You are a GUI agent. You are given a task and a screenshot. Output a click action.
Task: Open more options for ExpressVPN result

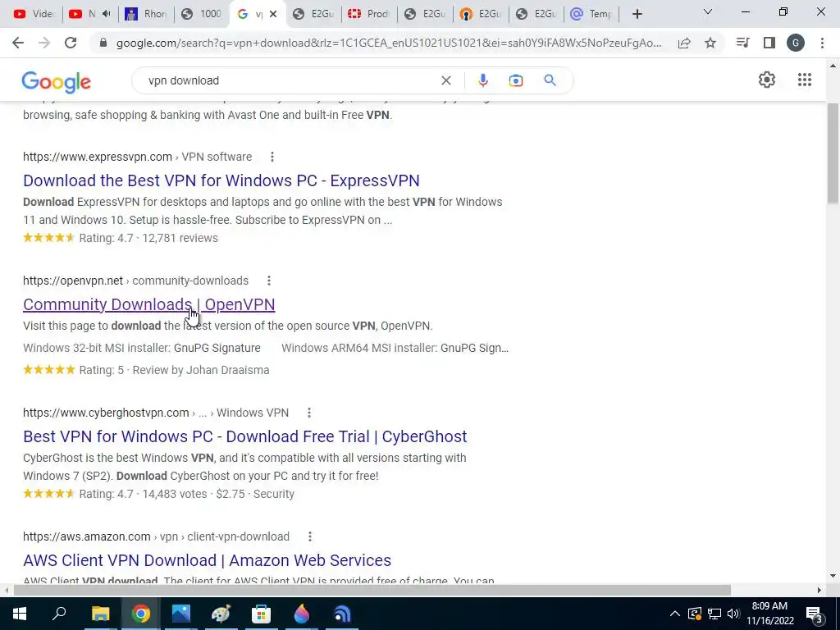point(272,157)
